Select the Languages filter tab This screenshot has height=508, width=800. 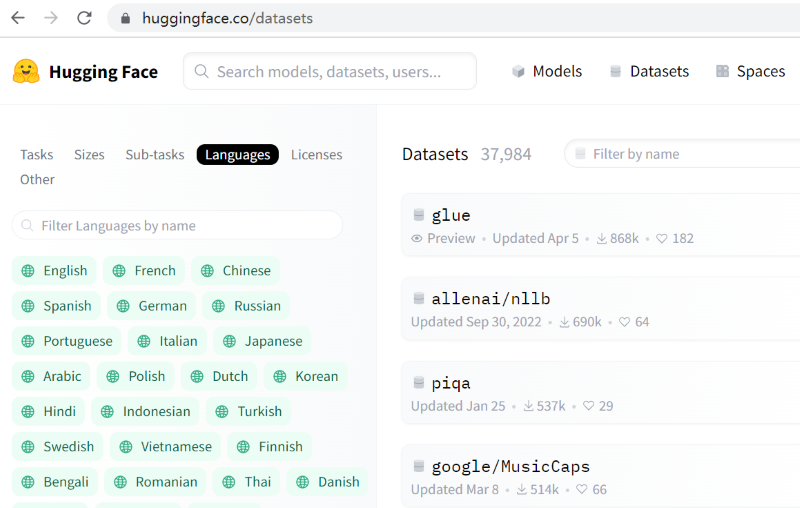tap(237, 155)
